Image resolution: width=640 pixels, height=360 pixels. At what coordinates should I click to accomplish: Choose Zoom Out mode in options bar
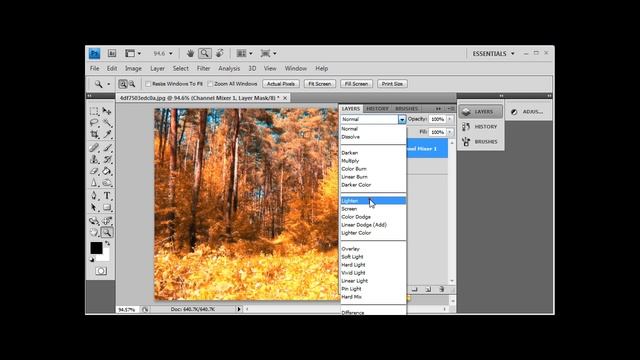[132, 84]
